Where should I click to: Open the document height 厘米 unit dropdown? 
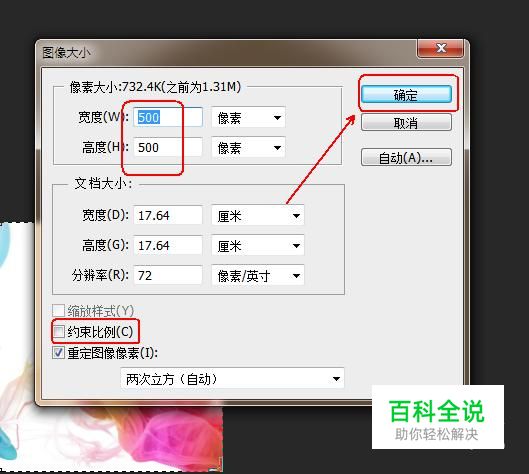tap(258, 246)
